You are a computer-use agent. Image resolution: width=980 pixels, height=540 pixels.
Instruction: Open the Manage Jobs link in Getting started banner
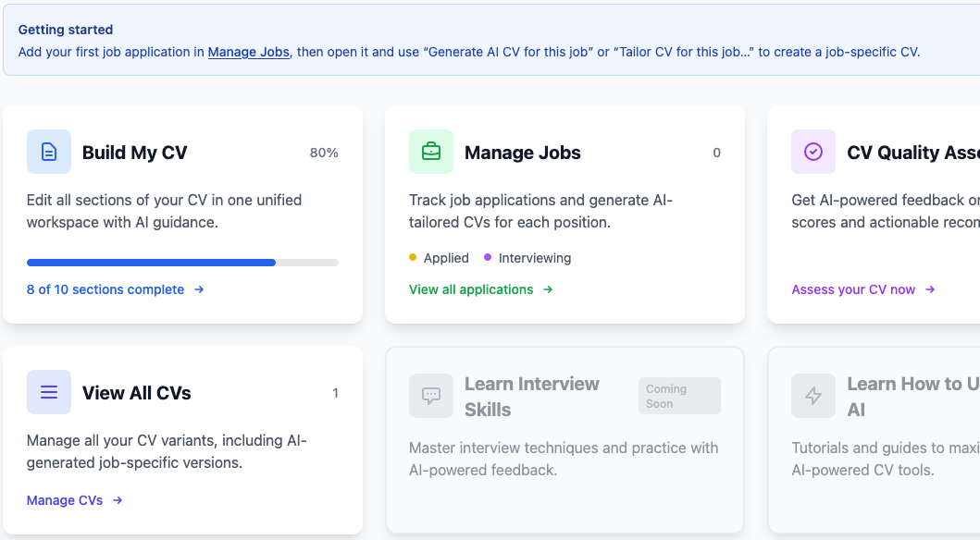(x=248, y=52)
